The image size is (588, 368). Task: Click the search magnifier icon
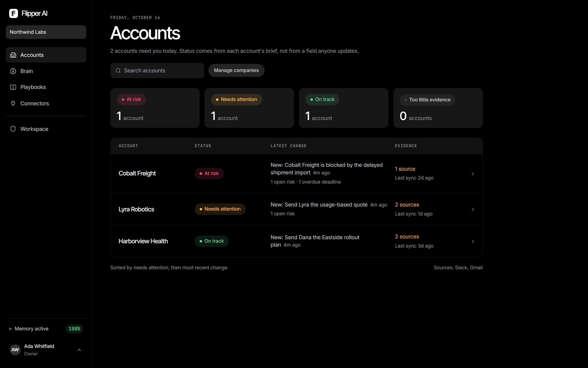point(118,71)
